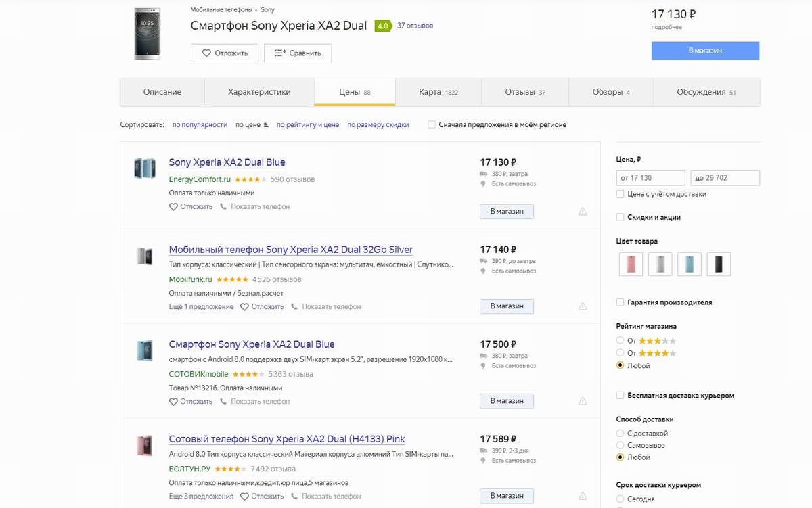Image resolution: width=812 pixels, height=508 pixels.
Task: Choose the pink color swatch filter
Action: pos(631,264)
